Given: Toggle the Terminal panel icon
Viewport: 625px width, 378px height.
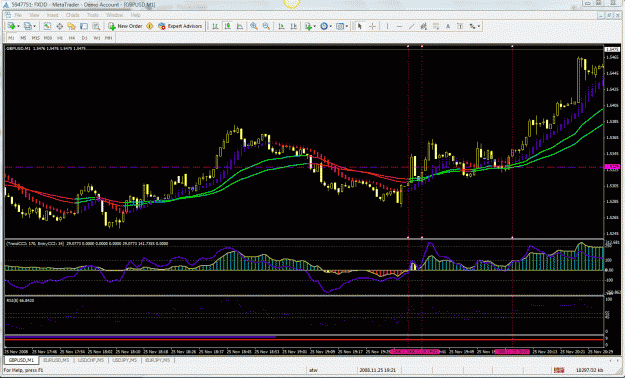Looking at the screenshot, I should click(x=84, y=26).
